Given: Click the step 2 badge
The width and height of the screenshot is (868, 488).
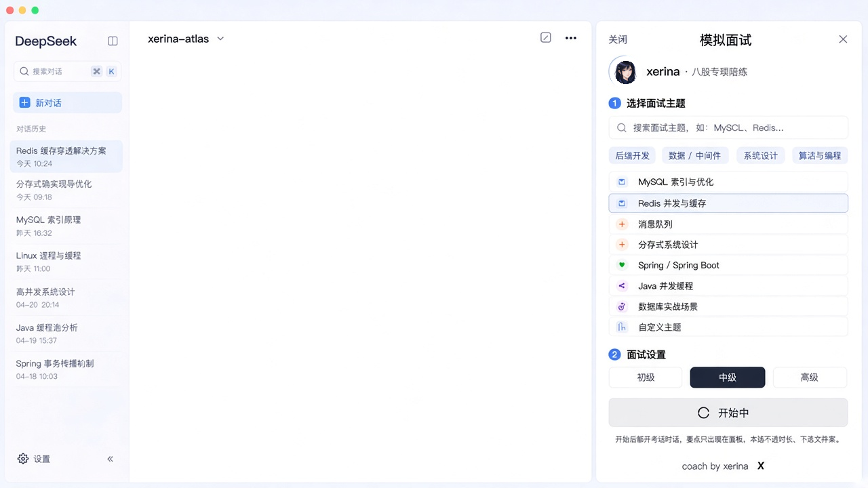Looking at the screenshot, I should [615, 354].
